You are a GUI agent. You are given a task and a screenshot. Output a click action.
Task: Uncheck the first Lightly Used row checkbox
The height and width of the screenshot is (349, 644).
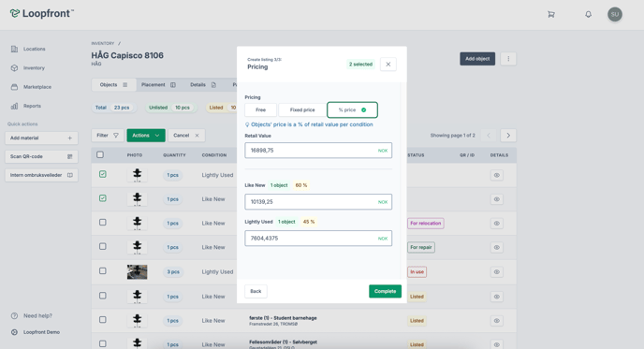tap(103, 174)
